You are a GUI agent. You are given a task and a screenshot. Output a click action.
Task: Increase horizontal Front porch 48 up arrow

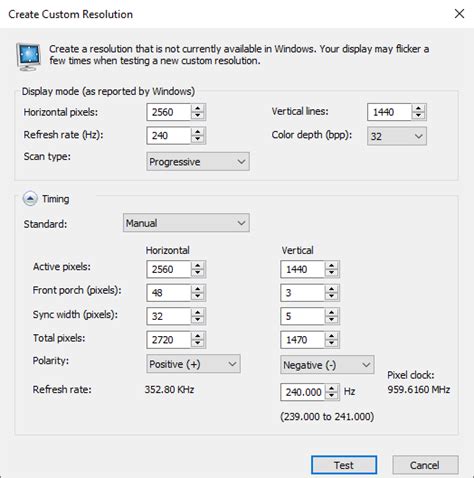tap(198, 289)
